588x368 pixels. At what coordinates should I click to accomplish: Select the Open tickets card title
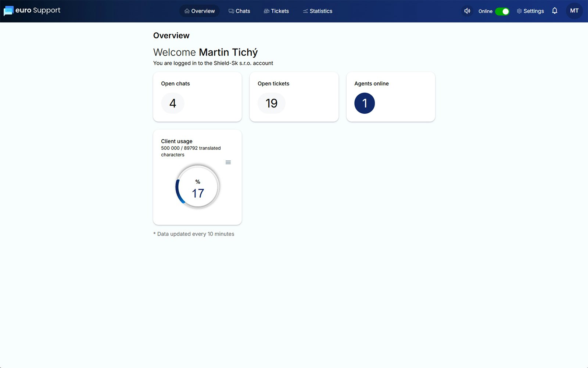click(273, 84)
